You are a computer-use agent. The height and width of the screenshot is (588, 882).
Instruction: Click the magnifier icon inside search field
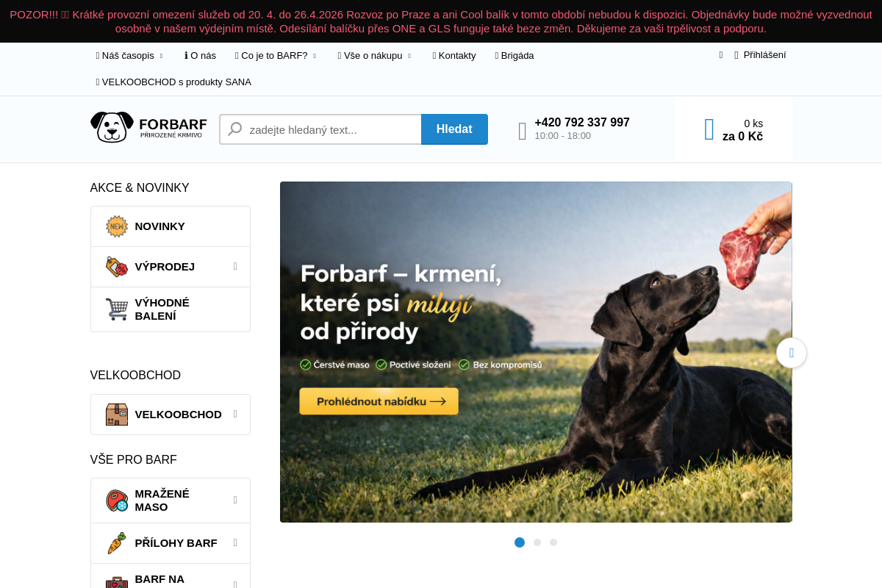pyautogui.click(x=235, y=129)
